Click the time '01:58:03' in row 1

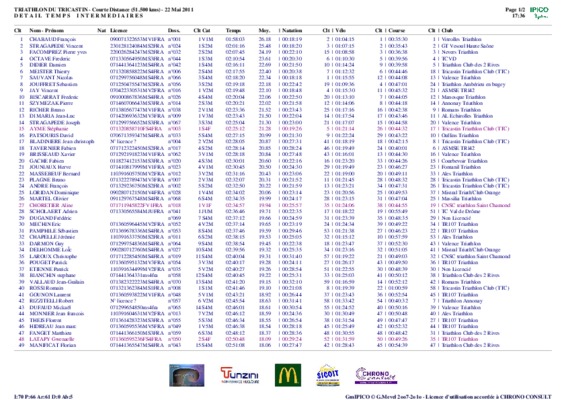point(235,39)
